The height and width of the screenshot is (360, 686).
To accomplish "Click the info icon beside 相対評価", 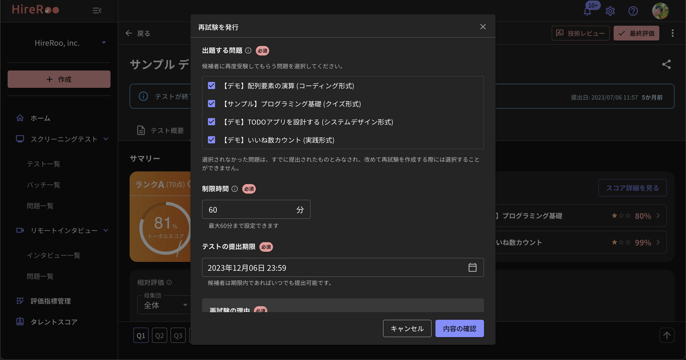I will pyautogui.click(x=169, y=283).
